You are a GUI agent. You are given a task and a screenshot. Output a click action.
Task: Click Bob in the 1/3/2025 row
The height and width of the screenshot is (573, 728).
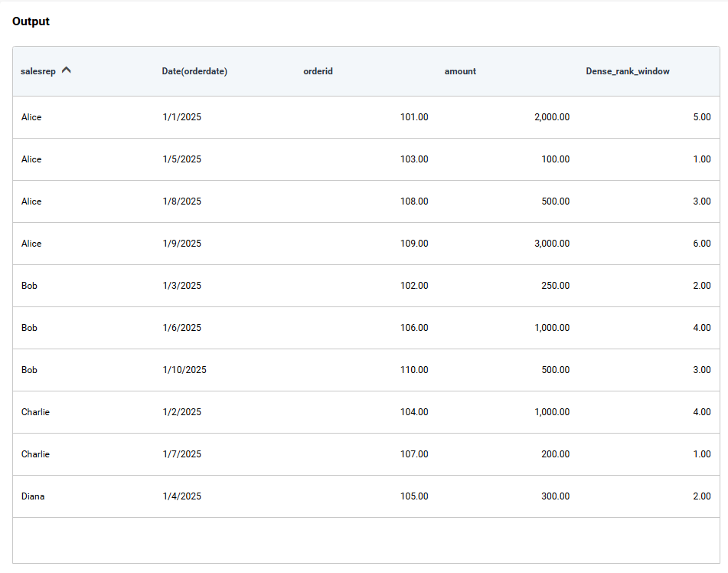[29, 286]
